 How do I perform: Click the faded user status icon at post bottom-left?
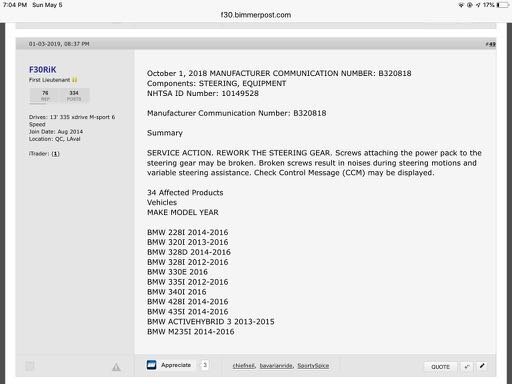(x=30, y=366)
